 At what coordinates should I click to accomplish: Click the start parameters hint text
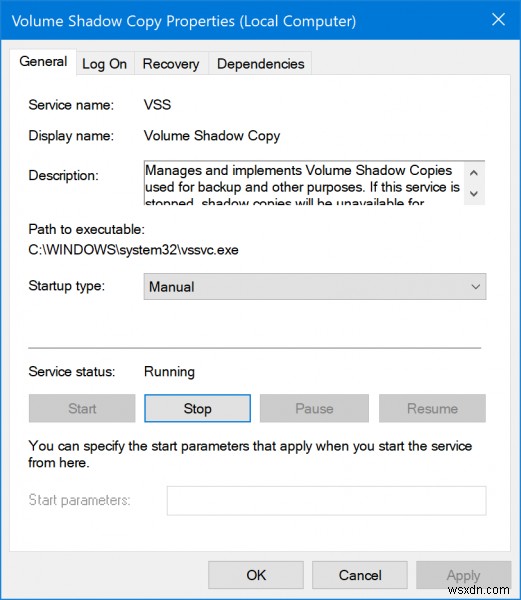(250, 454)
